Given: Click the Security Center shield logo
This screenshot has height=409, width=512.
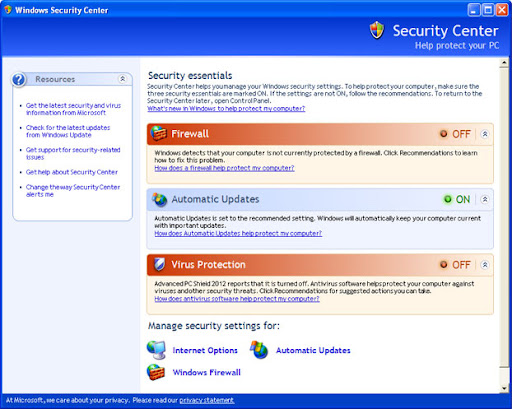Looking at the screenshot, I should [x=377, y=30].
